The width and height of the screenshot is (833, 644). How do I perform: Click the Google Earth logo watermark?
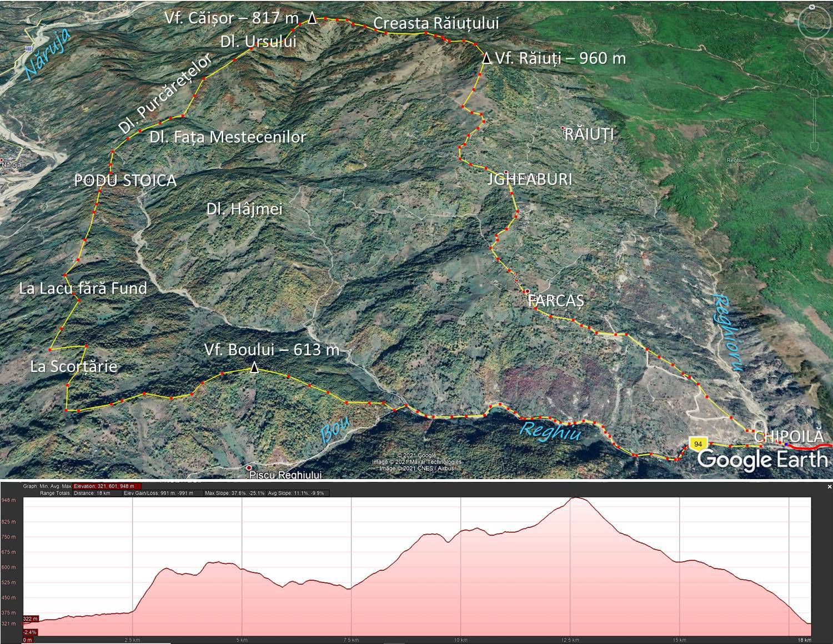(762, 460)
